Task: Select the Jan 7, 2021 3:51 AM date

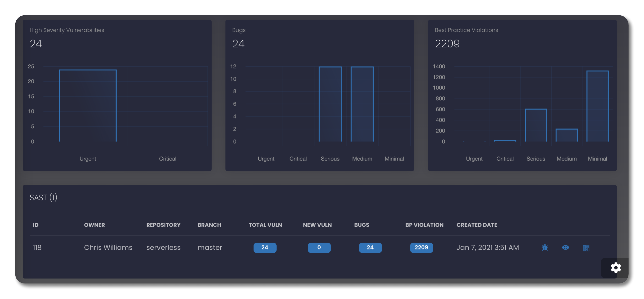Action: point(488,247)
